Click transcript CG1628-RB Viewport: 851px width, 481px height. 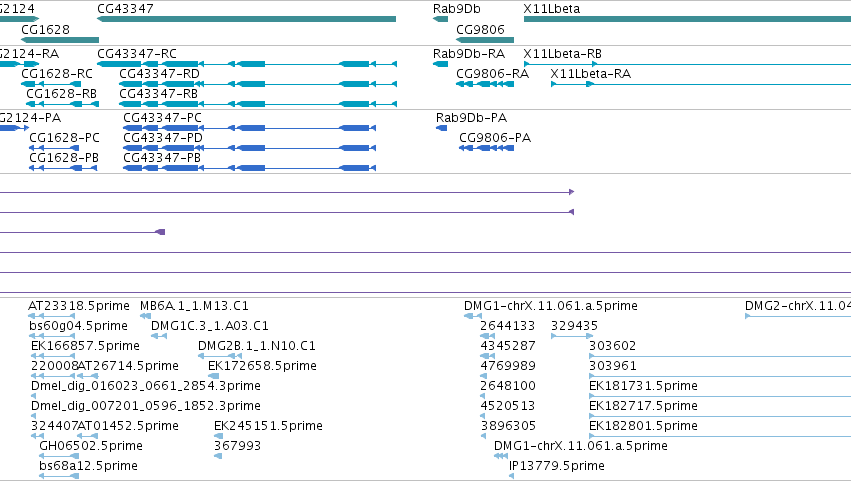tap(62, 104)
